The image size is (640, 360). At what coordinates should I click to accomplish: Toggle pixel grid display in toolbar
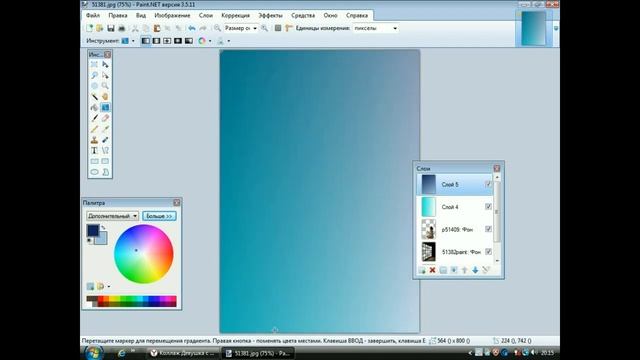pos(278,28)
